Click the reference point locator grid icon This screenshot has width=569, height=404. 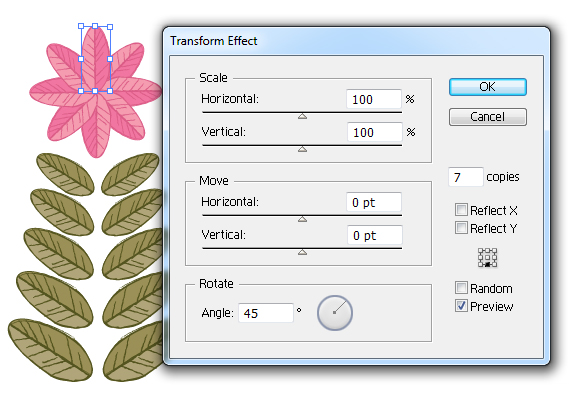(487, 258)
